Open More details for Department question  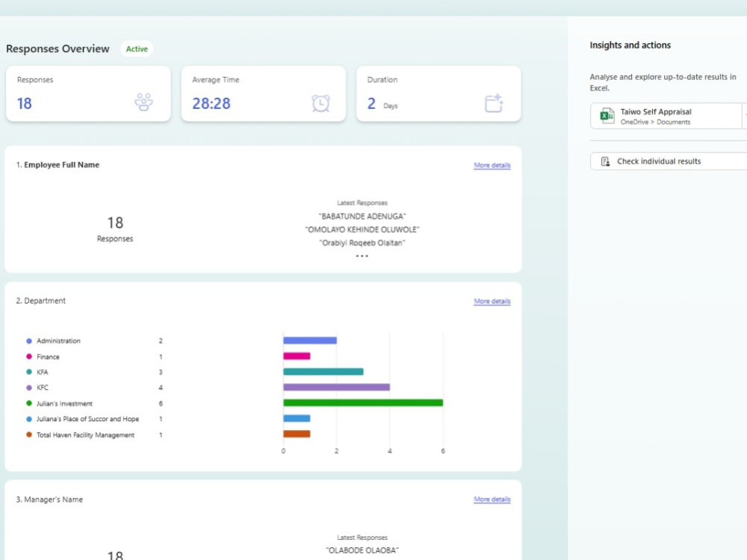click(x=492, y=301)
